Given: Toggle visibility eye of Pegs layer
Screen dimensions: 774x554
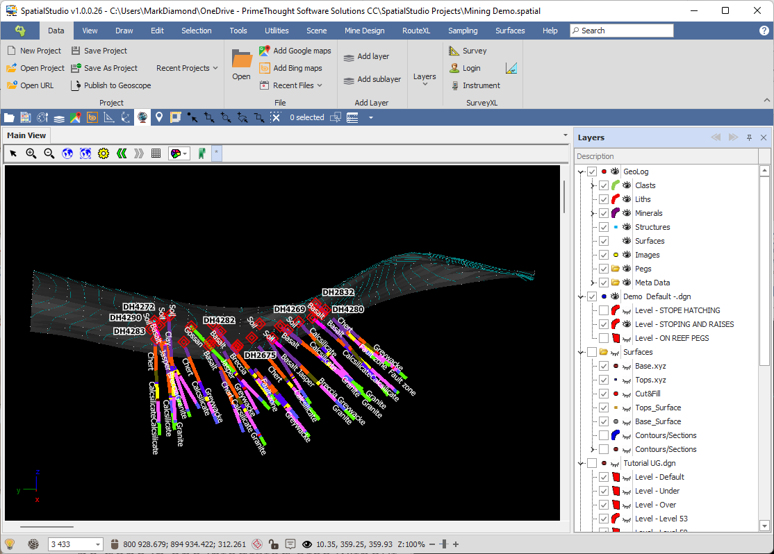Looking at the screenshot, I should click(x=626, y=269).
